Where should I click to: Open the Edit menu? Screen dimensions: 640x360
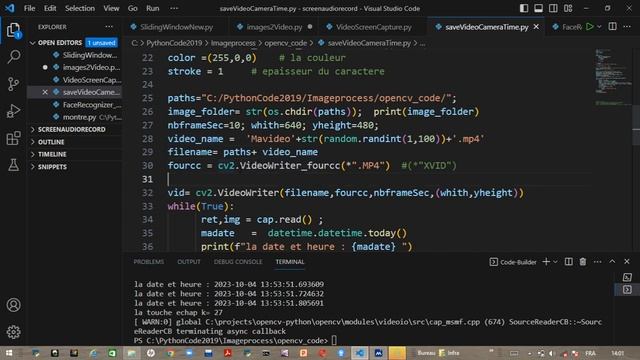[x=50, y=8]
